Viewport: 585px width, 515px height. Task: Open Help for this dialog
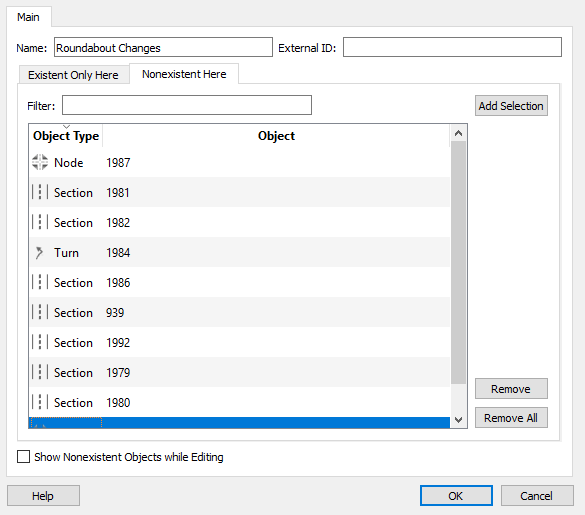(43, 496)
